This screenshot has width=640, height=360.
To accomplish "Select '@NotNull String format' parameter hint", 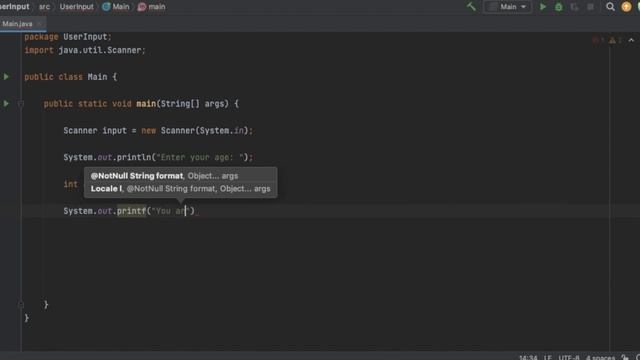I will 137,176.
